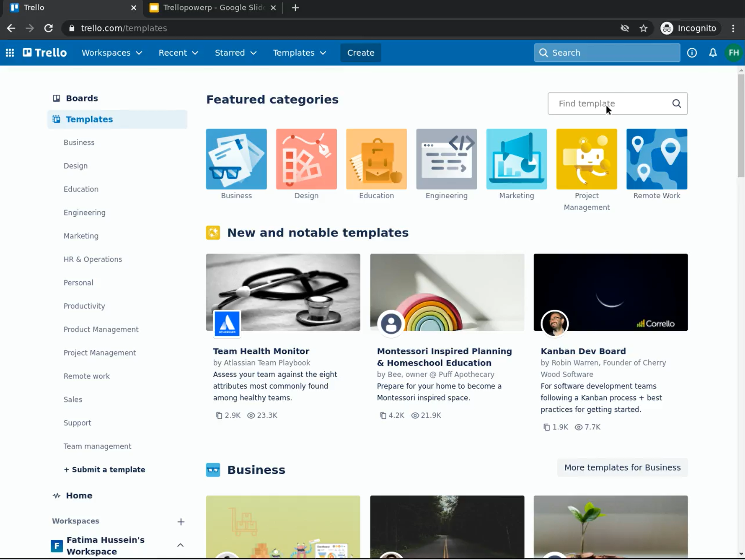Open the HR & Operations template category
This screenshot has width=745, height=560.
coord(93,259)
